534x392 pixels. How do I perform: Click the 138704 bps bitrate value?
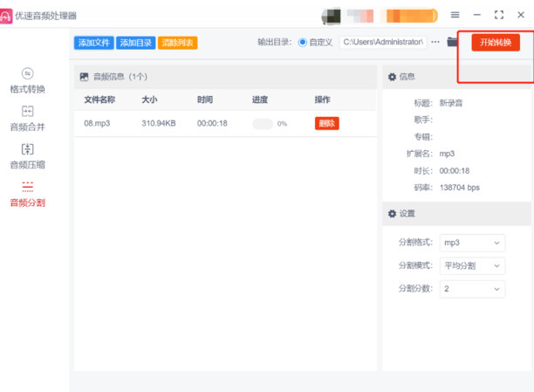pos(460,188)
